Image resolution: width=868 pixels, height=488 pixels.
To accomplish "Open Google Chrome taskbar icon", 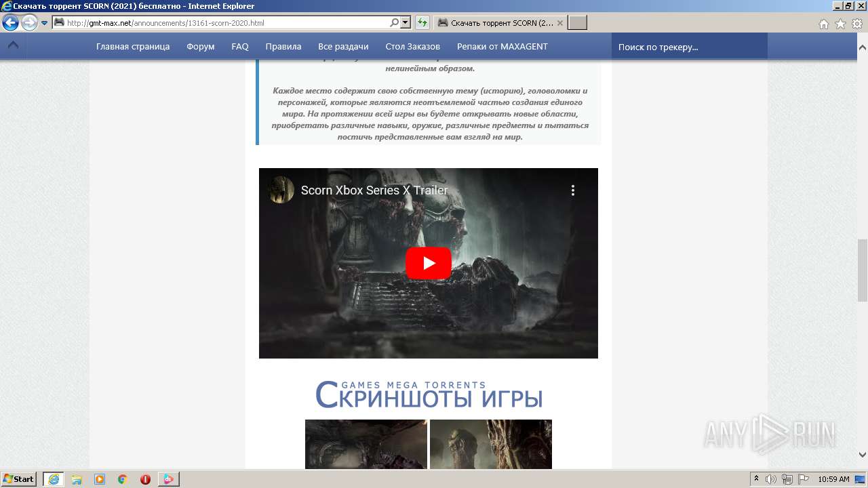I will pyautogui.click(x=123, y=479).
